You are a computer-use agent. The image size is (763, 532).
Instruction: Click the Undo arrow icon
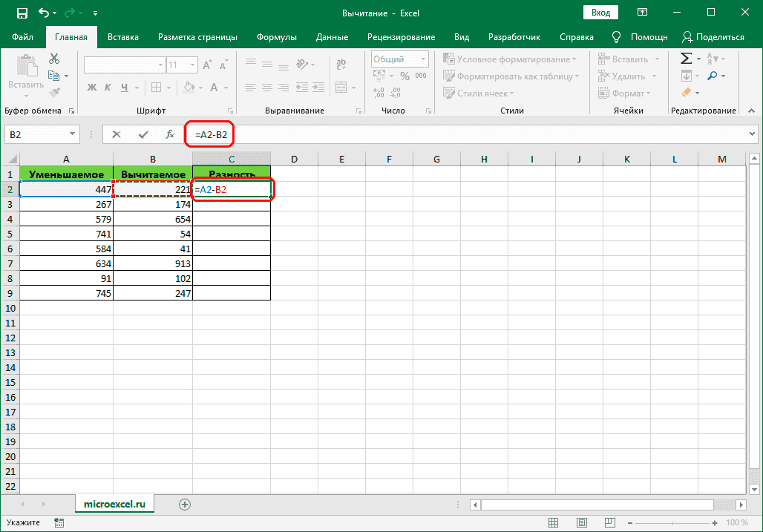click(45, 13)
